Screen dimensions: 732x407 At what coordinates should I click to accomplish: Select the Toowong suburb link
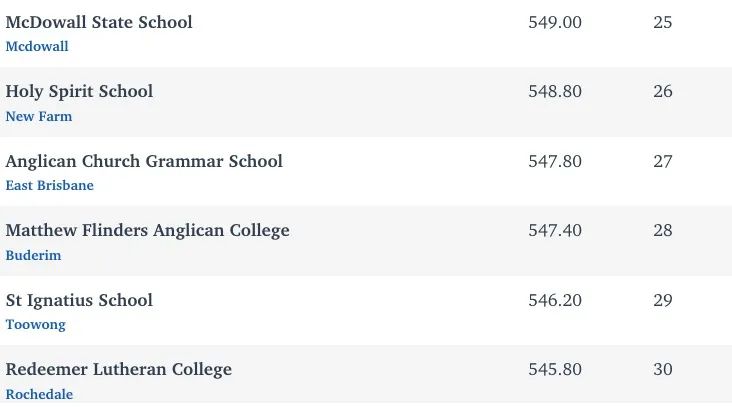click(x=35, y=325)
